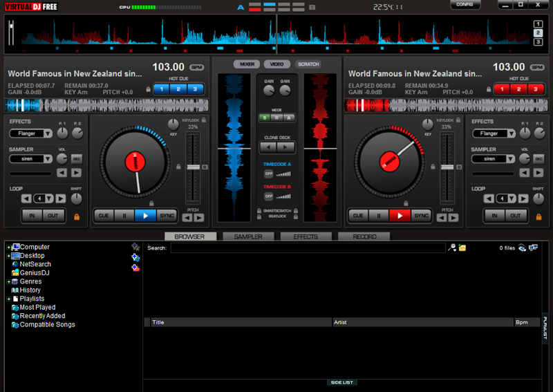The image size is (553, 392).
Task: Pause the left deck
Action: [x=124, y=216]
